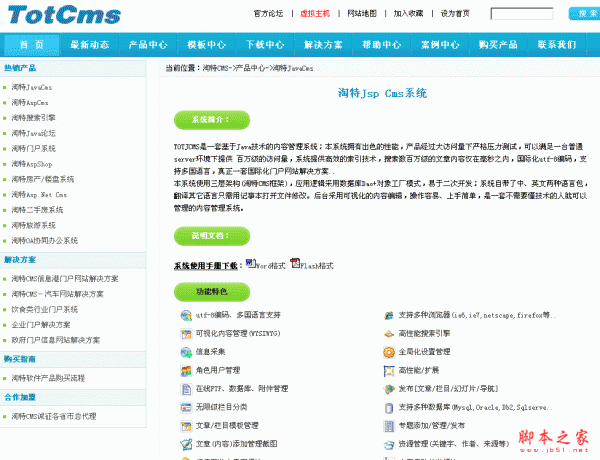Viewport: 600px width, 460px height.
Task: Click the red 虚拟主机 top link
Action: point(315,14)
